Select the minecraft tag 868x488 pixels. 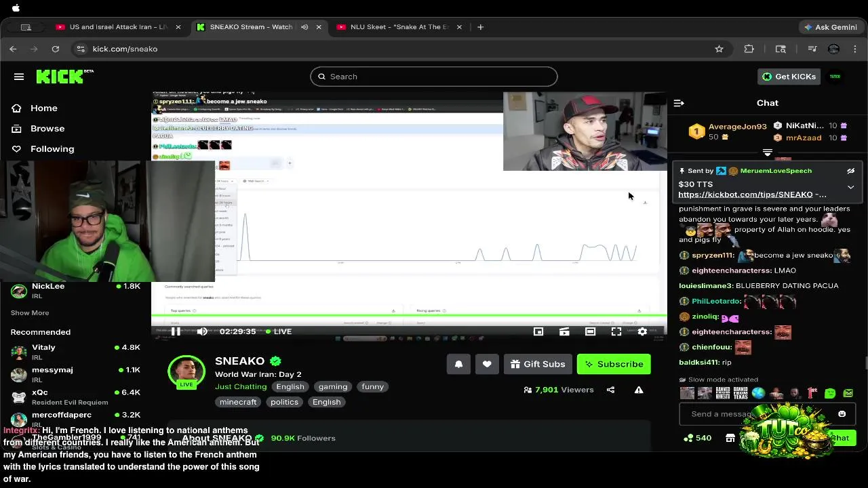238,402
